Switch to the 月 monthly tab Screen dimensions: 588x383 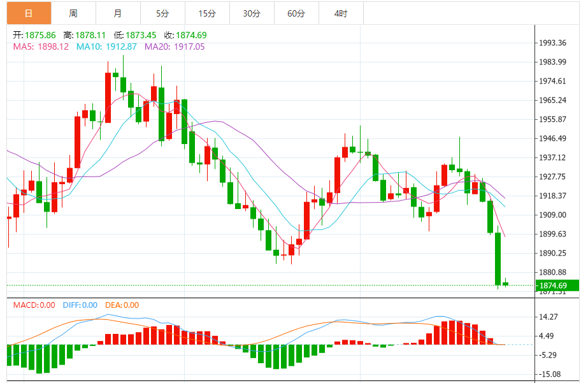tap(118, 13)
